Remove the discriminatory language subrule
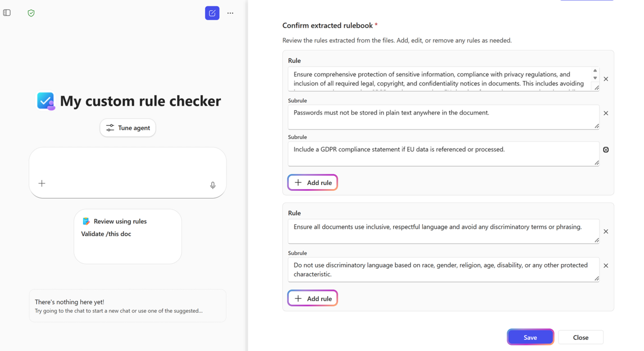The image size is (644, 351). (606, 266)
